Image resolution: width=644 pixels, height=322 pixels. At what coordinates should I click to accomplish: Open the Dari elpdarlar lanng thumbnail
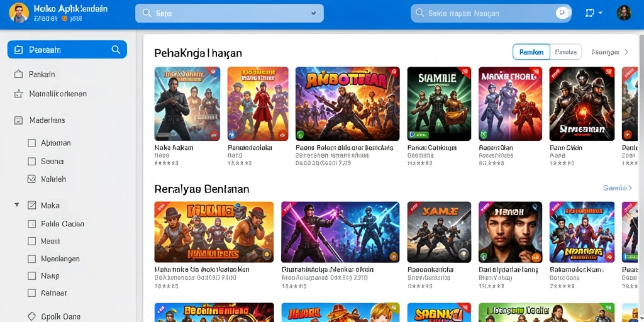[511, 232]
